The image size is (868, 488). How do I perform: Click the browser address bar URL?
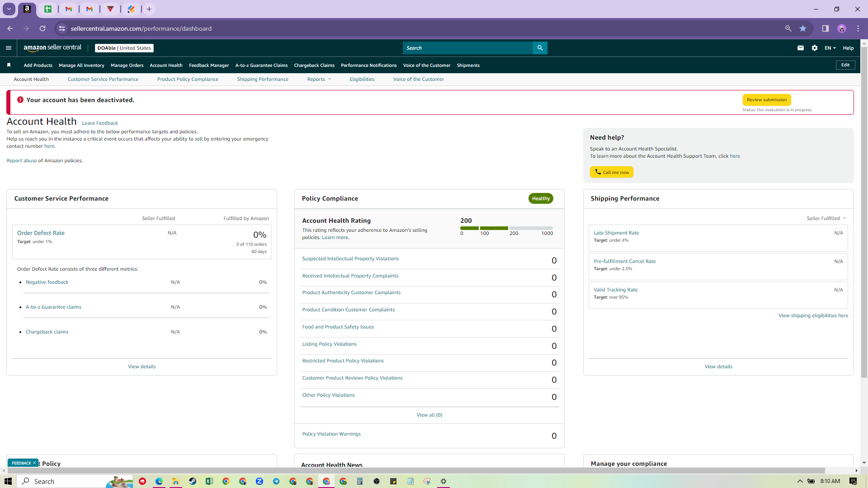(141, 28)
